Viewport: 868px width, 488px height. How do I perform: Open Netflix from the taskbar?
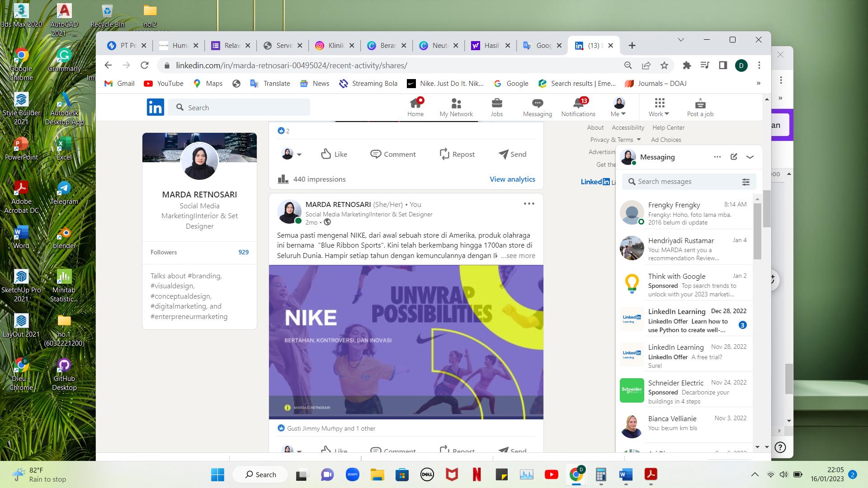(476, 474)
